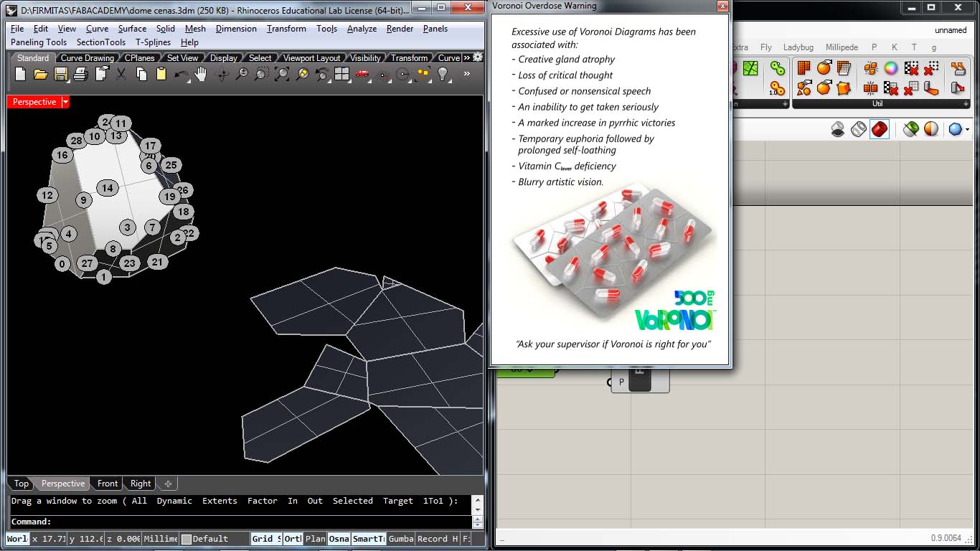Screen dimensions: 980x551
Task: Toggle the Filter pane at status bar end
Action: pyautogui.click(x=466, y=539)
